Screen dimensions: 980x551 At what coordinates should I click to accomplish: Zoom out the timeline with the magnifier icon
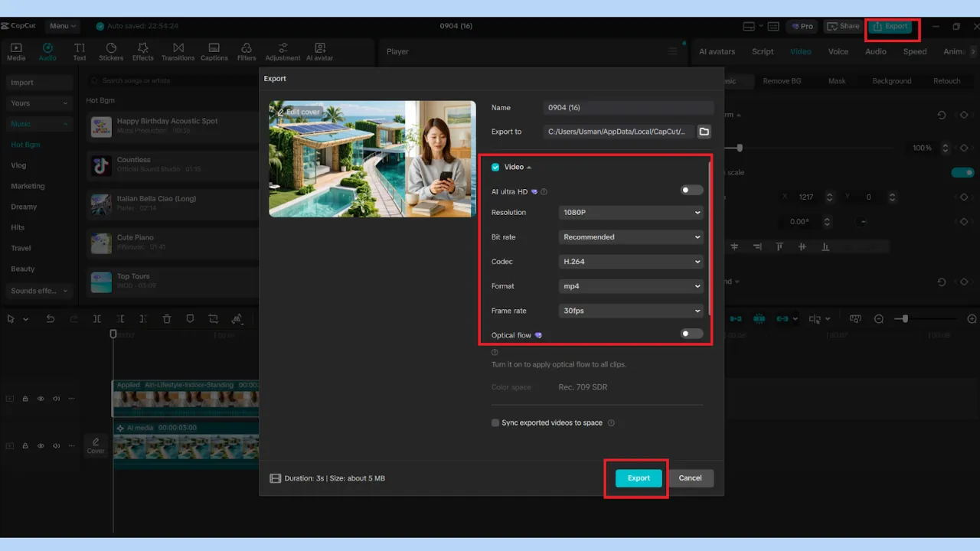click(879, 318)
